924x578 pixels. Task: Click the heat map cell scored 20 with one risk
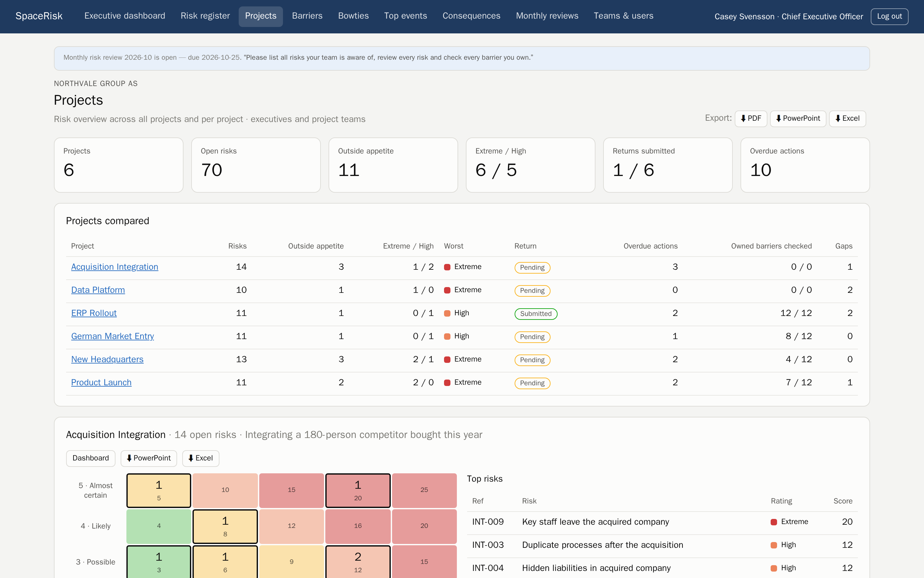tap(358, 490)
